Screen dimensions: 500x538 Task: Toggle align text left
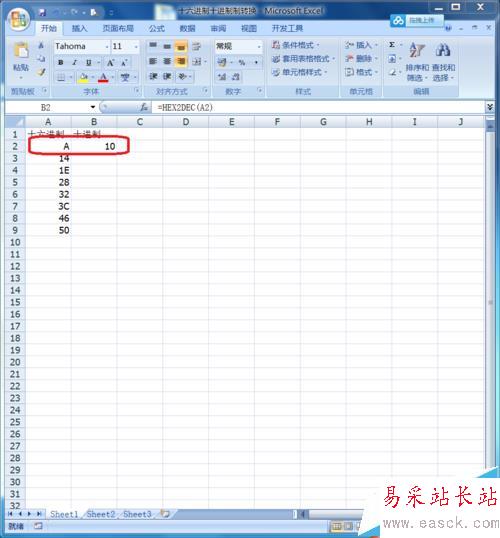coord(153,61)
